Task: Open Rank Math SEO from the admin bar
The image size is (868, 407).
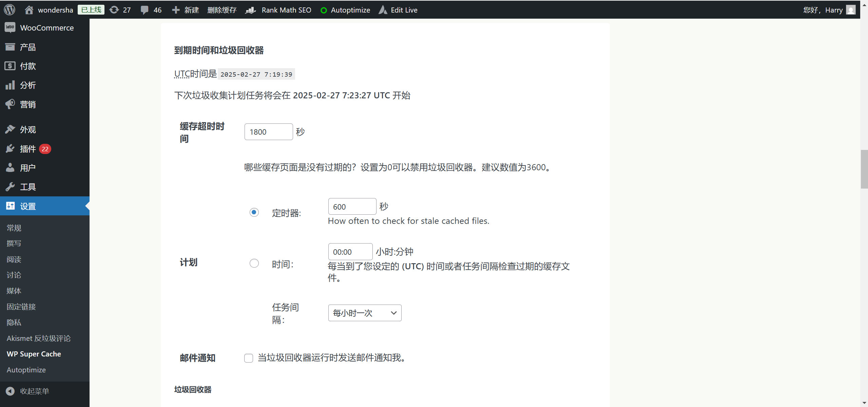Action: (286, 9)
